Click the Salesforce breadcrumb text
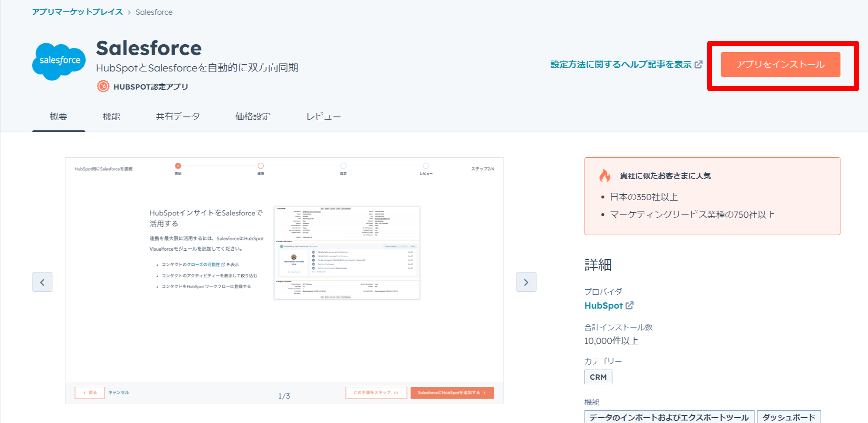This screenshot has width=868, height=423. (154, 12)
